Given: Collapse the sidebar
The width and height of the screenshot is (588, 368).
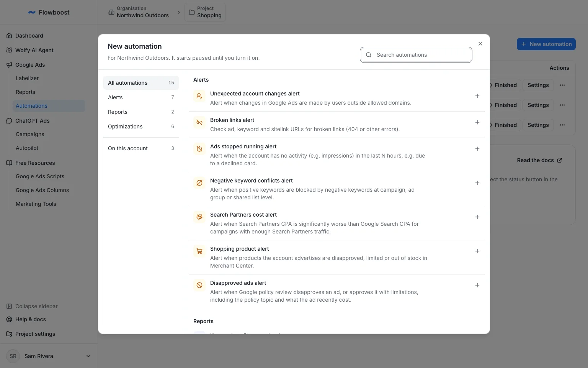Looking at the screenshot, I should point(32,306).
